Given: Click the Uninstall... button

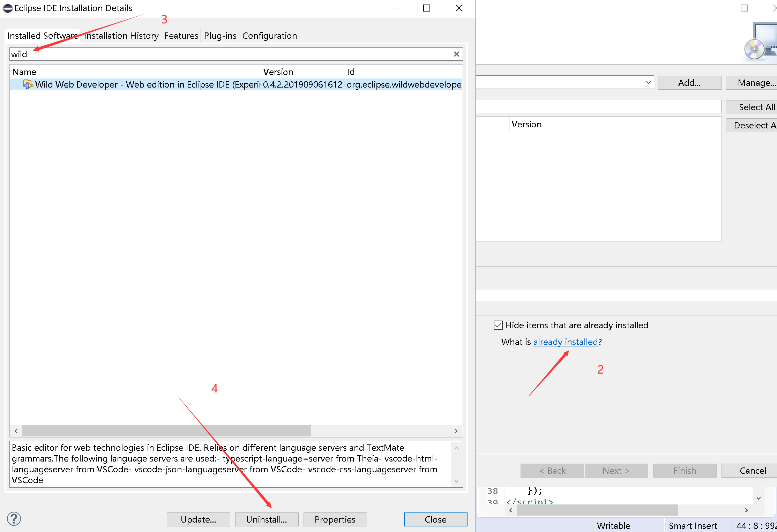Looking at the screenshot, I should (267, 519).
